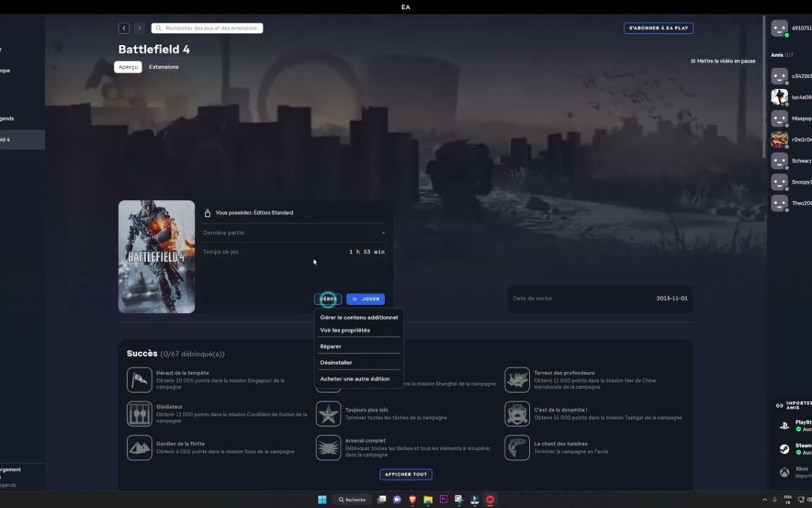Viewport: 812px width, 508px height.
Task: Click the main page vertical scrollbar
Action: (x=763, y=88)
